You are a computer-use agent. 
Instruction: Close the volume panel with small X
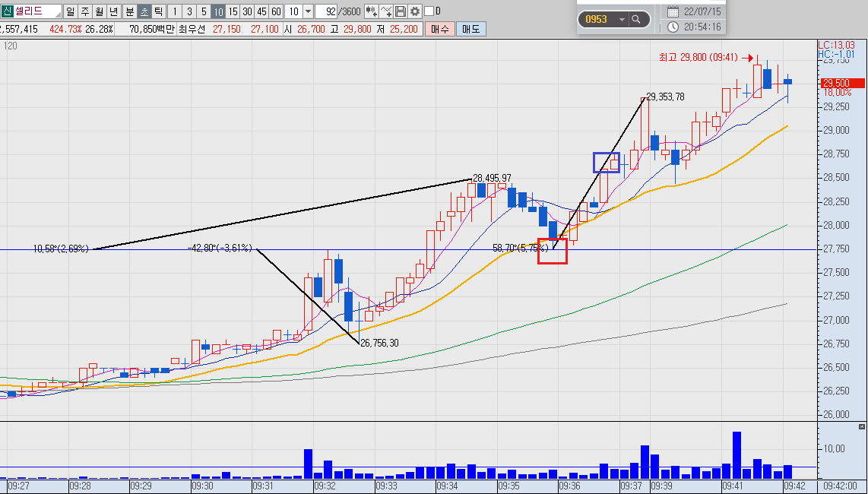[x=861, y=426]
